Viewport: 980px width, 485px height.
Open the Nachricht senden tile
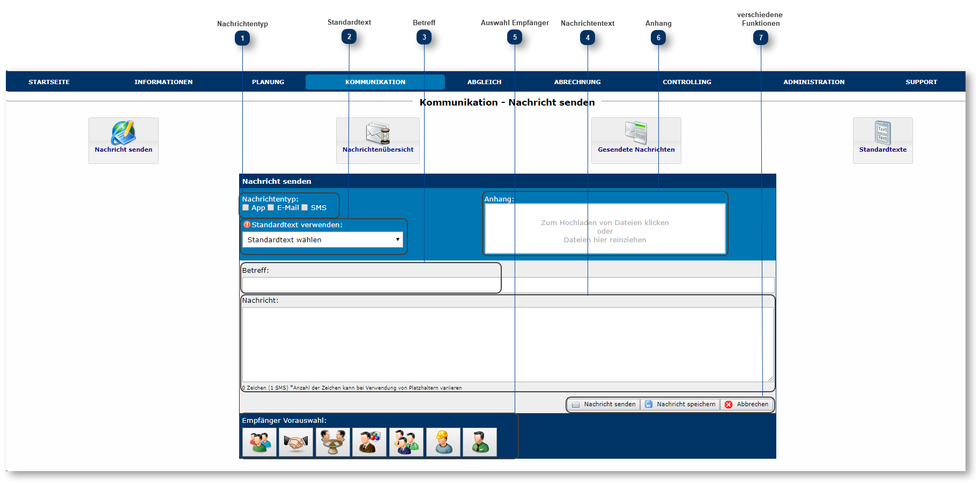123,140
